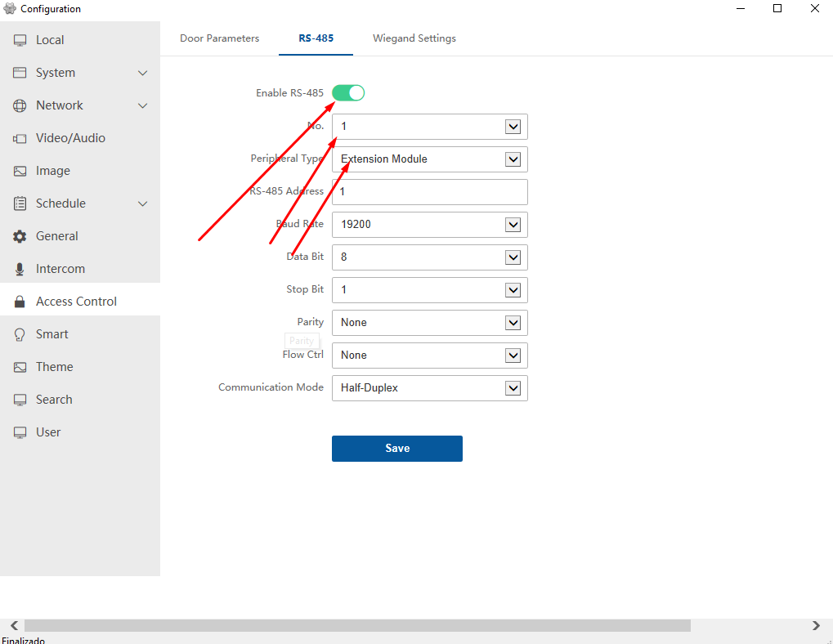Toggle the Enable RS-485 switch
833x644 pixels.
348,93
